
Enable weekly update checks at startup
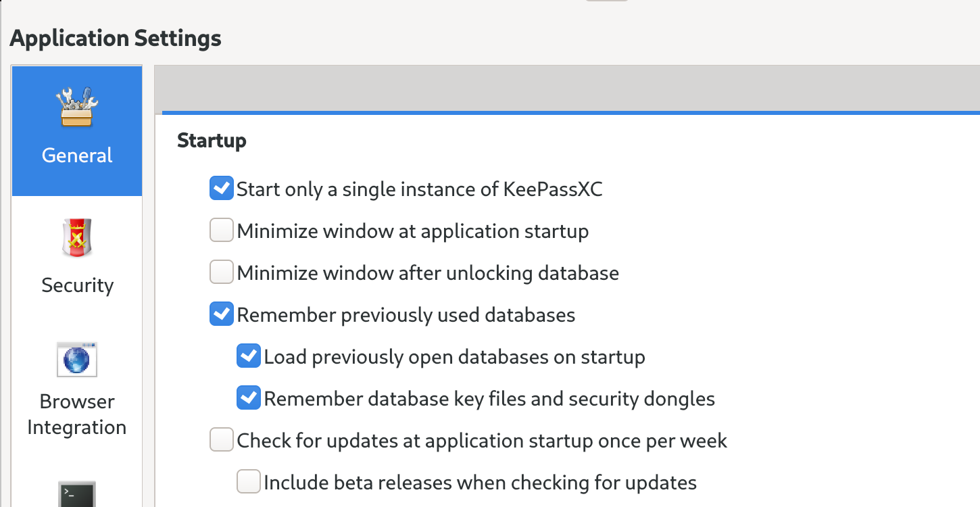click(221, 439)
